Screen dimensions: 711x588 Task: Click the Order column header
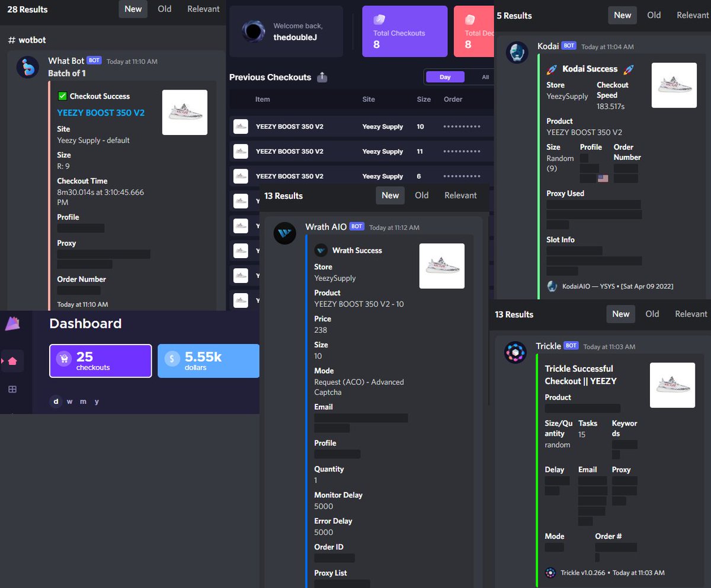pyautogui.click(x=453, y=99)
